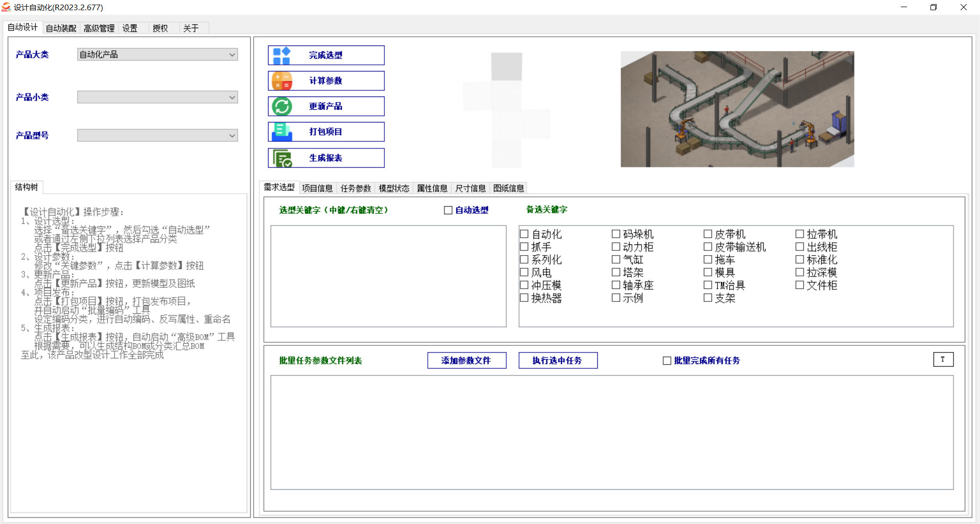The image size is (980, 524).
Task: Check the 码垛机 keyword checkbox
Action: coord(616,234)
